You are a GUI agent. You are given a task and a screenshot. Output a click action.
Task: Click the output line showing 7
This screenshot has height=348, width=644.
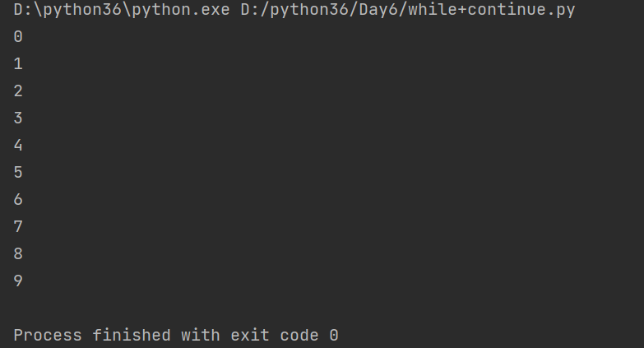[18, 227]
